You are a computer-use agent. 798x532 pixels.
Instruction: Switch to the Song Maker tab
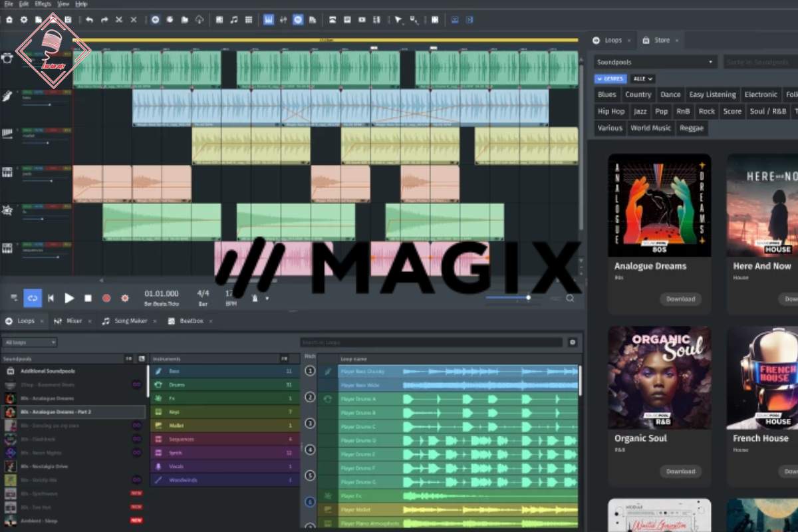click(x=124, y=321)
